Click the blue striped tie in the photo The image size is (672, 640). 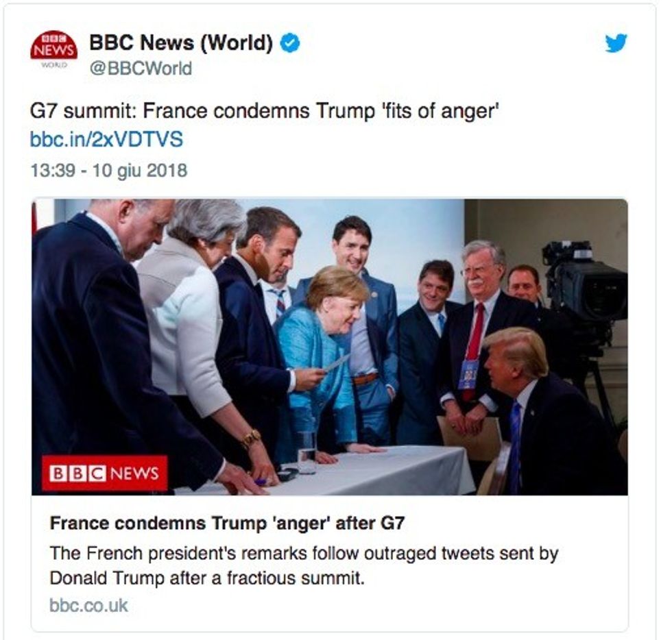515,445
